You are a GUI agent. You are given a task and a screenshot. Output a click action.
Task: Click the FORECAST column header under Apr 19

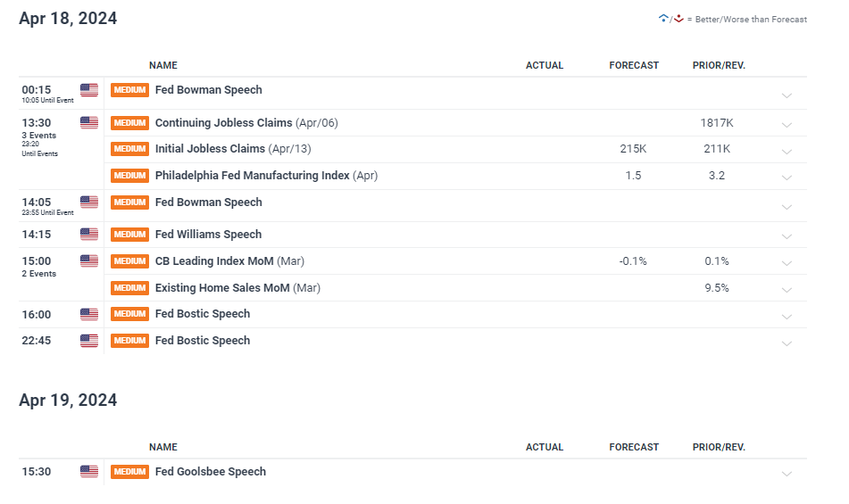click(634, 447)
